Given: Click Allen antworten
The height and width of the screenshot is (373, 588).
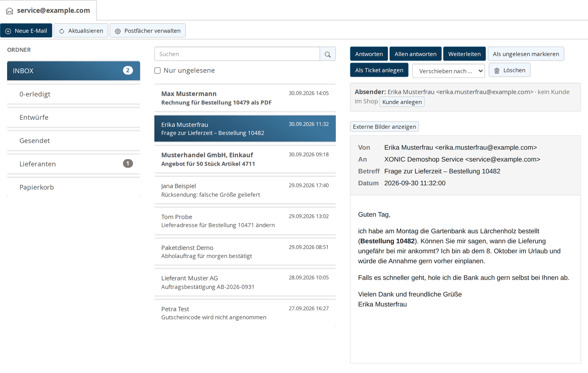Looking at the screenshot, I should (415, 54).
